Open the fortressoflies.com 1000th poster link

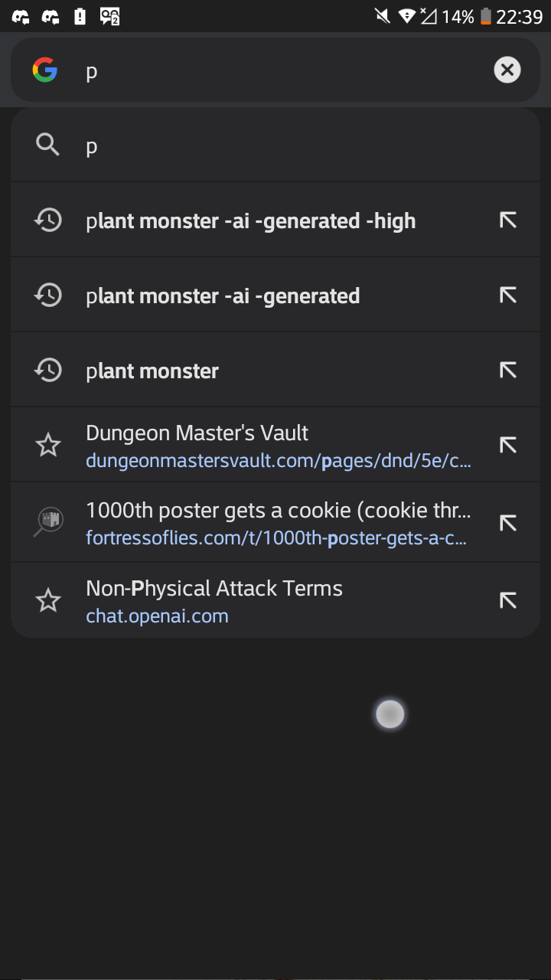[275, 524]
